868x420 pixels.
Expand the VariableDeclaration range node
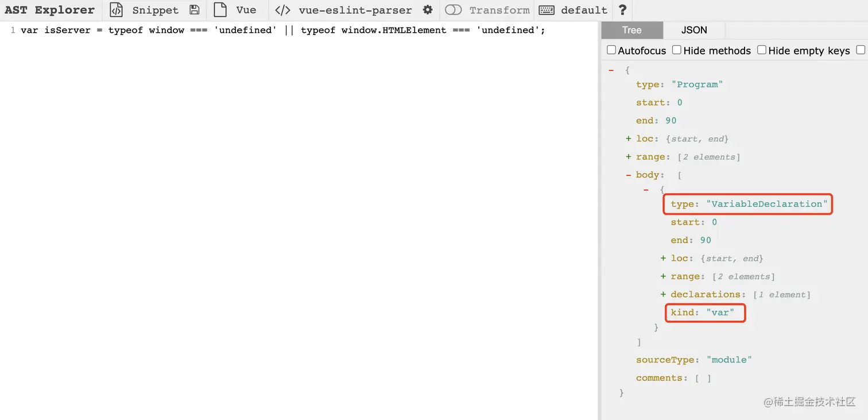tap(664, 276)
